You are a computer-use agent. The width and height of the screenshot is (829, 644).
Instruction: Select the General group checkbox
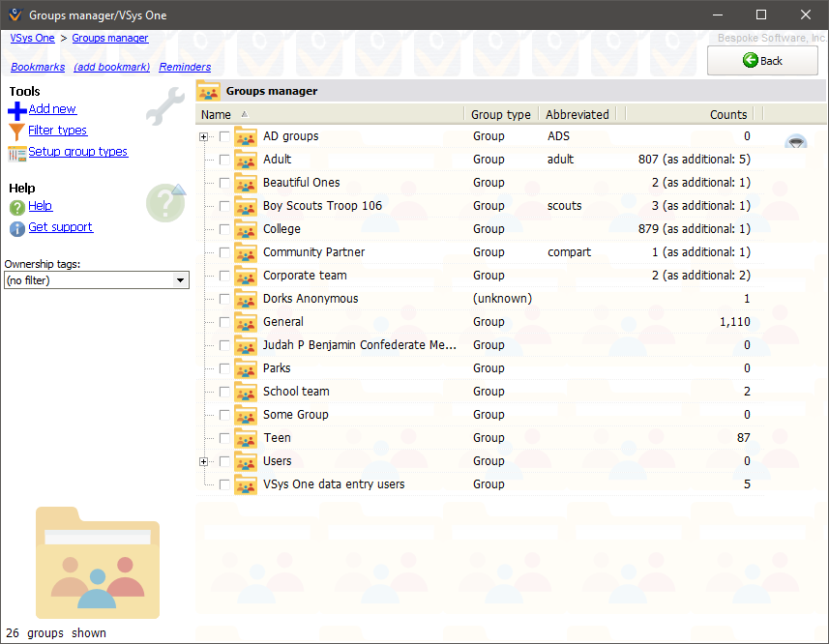click(224, 322)
